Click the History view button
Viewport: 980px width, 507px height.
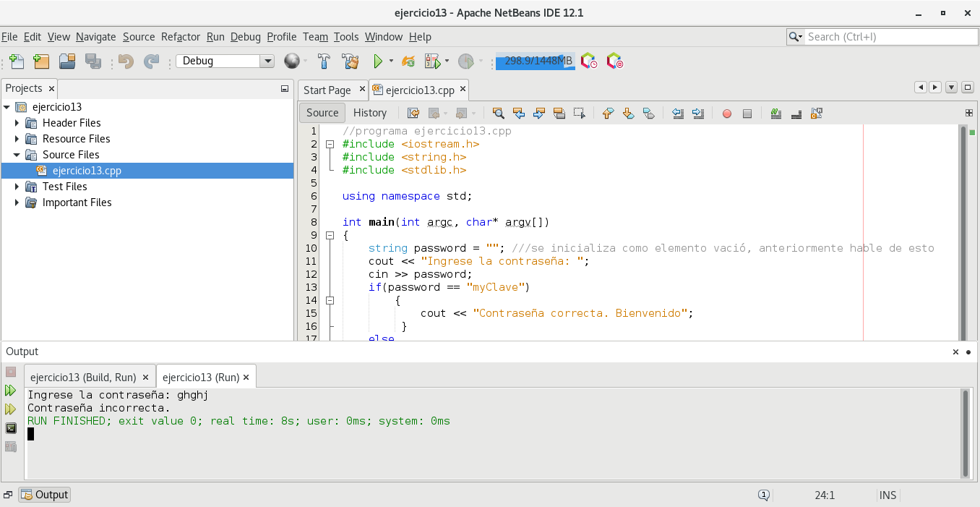(x=369, y=113)
